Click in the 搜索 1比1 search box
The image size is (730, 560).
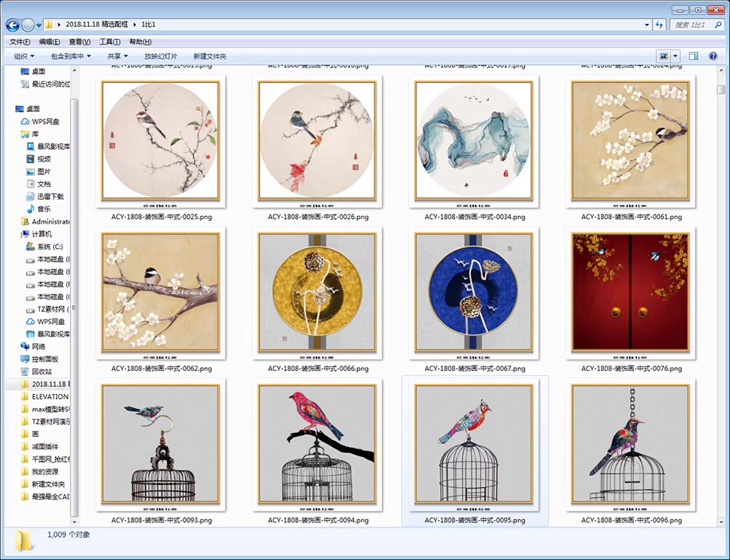(x=692, y=25)
